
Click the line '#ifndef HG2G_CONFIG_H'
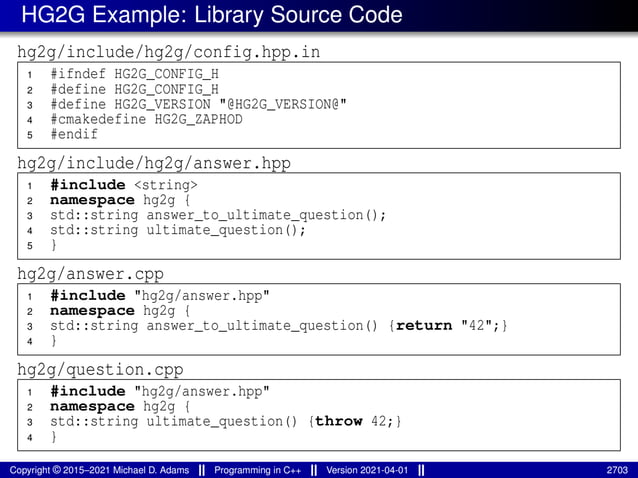click(134, 74)
